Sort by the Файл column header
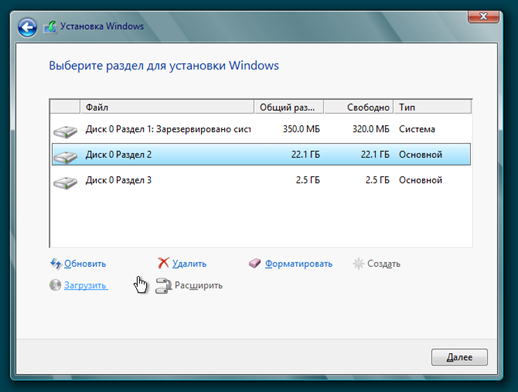Image resolution: width=518 pixels, height=392 pixels. click(167, 107)
